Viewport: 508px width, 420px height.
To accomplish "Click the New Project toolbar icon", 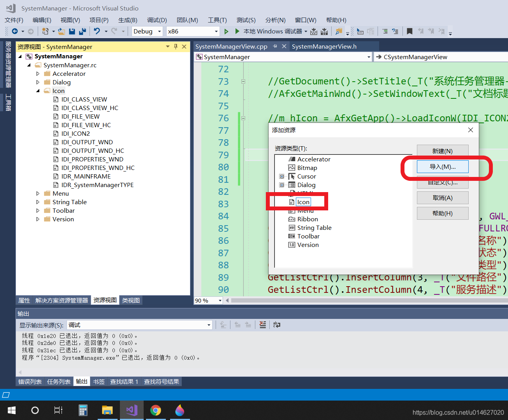I will click(46, 31).
